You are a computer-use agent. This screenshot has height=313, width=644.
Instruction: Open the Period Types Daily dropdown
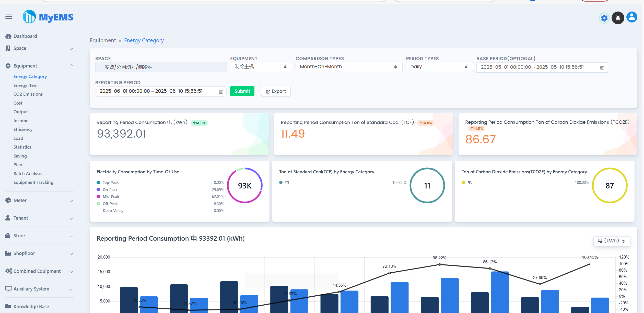439,67
